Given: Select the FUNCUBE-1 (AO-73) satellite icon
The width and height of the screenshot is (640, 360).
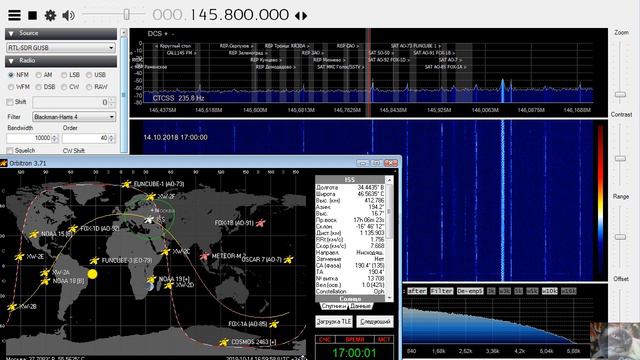Looking at the screenshot, I should [127, 184].
